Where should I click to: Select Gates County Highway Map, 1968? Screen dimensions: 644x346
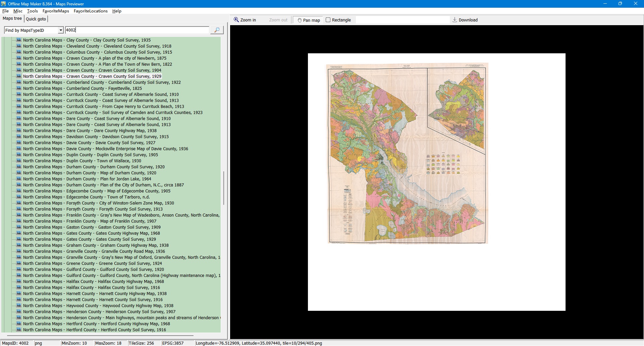(x=91, y=233)
